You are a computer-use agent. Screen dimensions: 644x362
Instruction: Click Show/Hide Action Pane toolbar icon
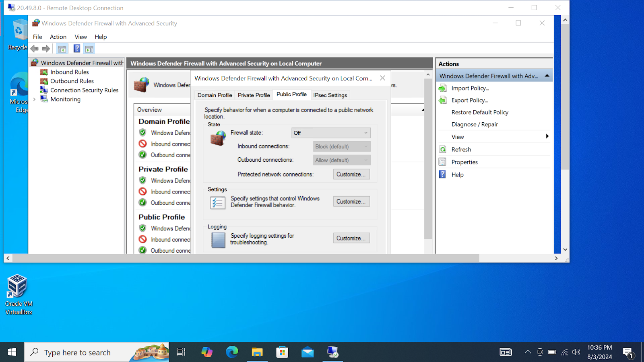89,49
